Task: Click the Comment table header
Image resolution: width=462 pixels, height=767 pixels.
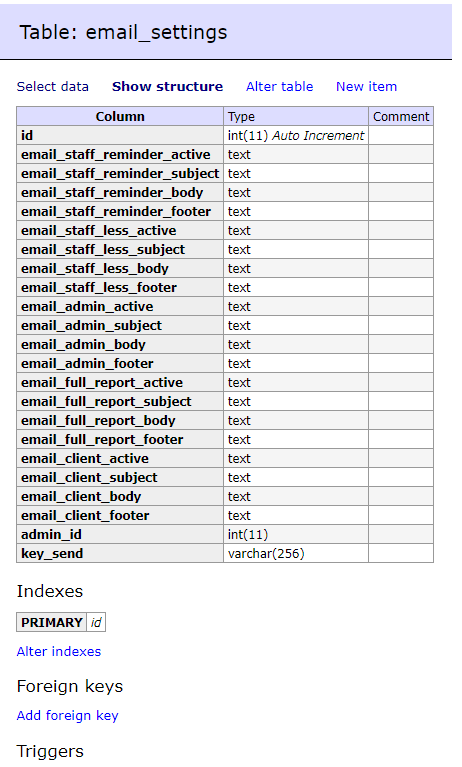Action: (x=401, y=116)
